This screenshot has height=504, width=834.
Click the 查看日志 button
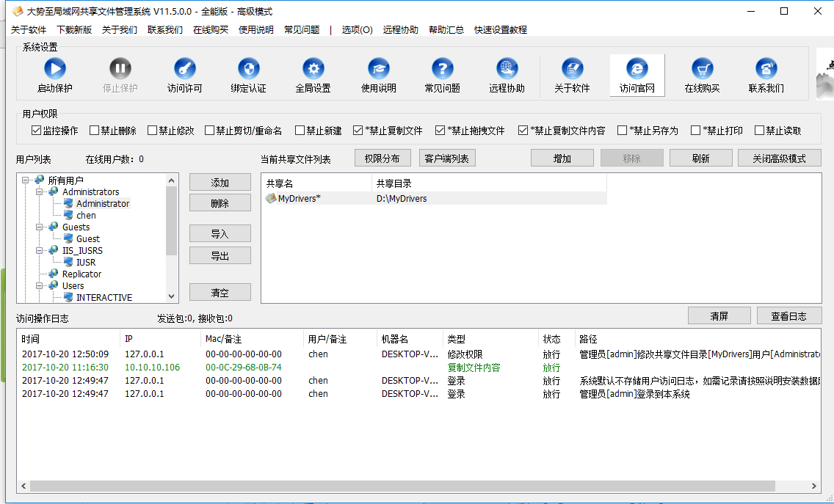click(x=788, y=315)
